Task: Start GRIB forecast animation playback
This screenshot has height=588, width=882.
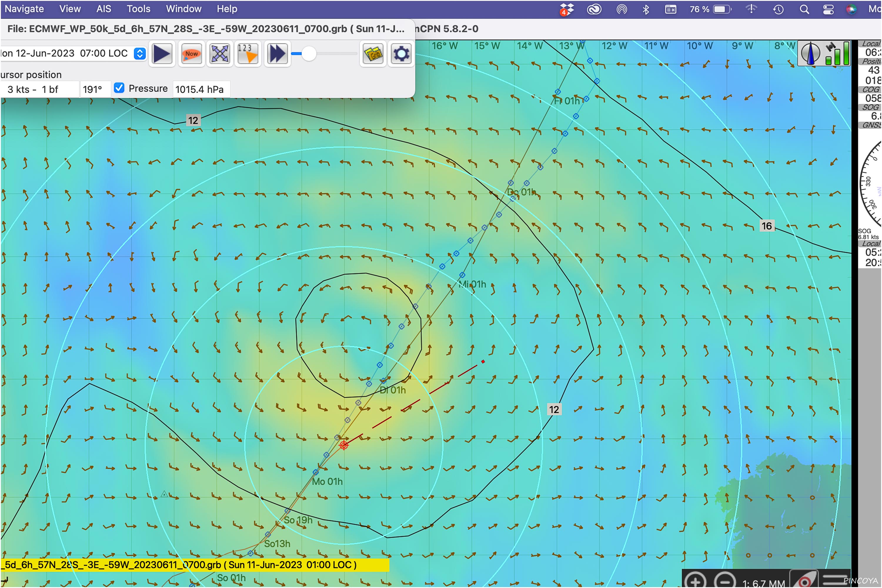Action: point(162,54)
